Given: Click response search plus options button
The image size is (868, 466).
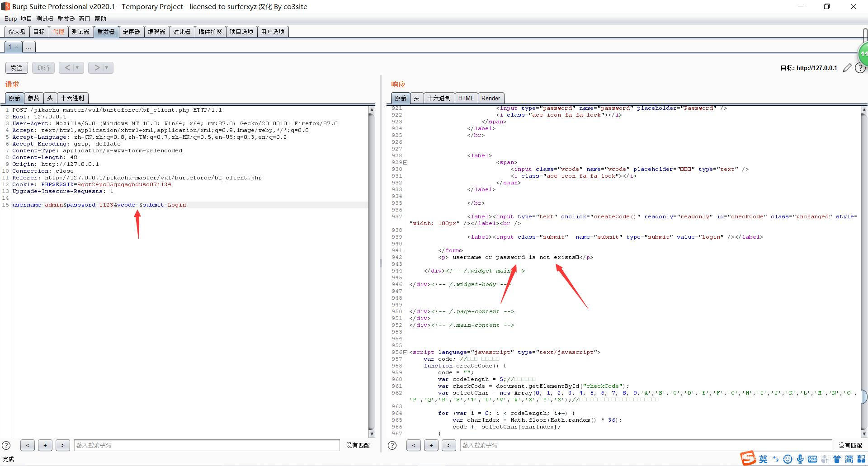Looking at the screenshot, I should pos(431,445).
